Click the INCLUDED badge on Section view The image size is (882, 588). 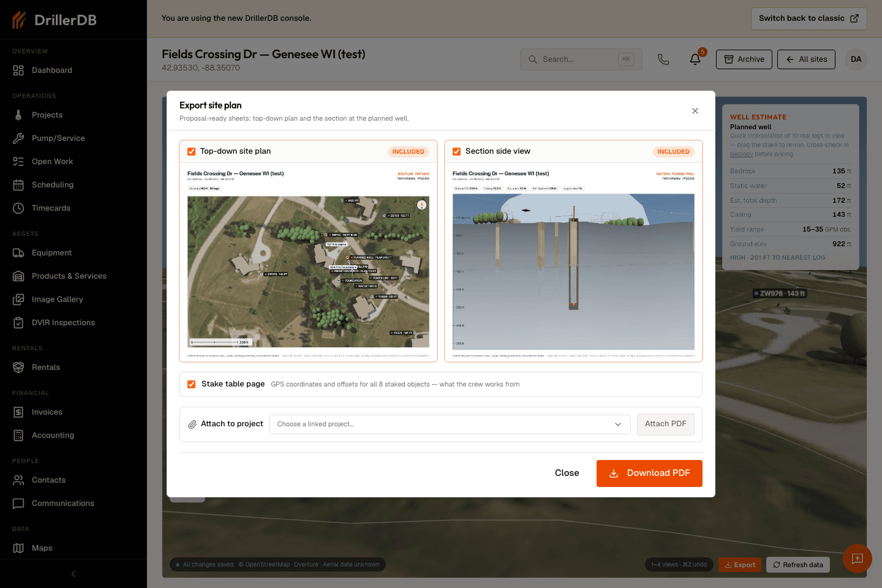[x=673, y=152]
